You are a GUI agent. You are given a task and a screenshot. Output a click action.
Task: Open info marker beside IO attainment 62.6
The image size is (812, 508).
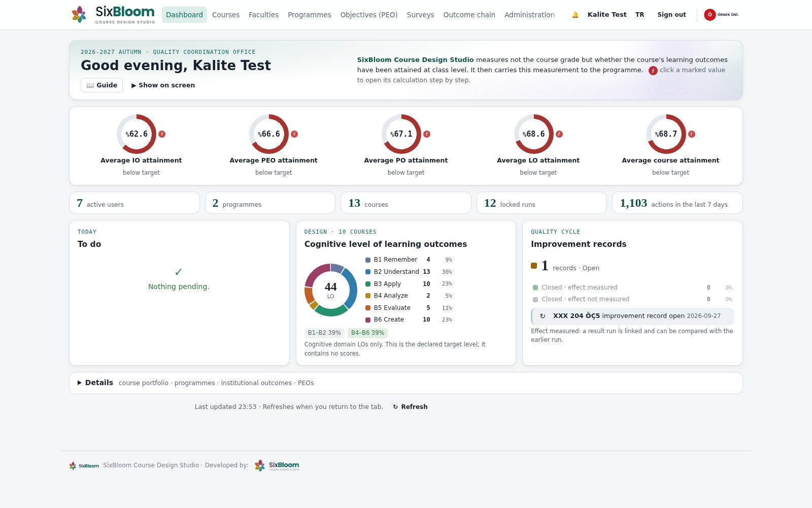[162, 134]
